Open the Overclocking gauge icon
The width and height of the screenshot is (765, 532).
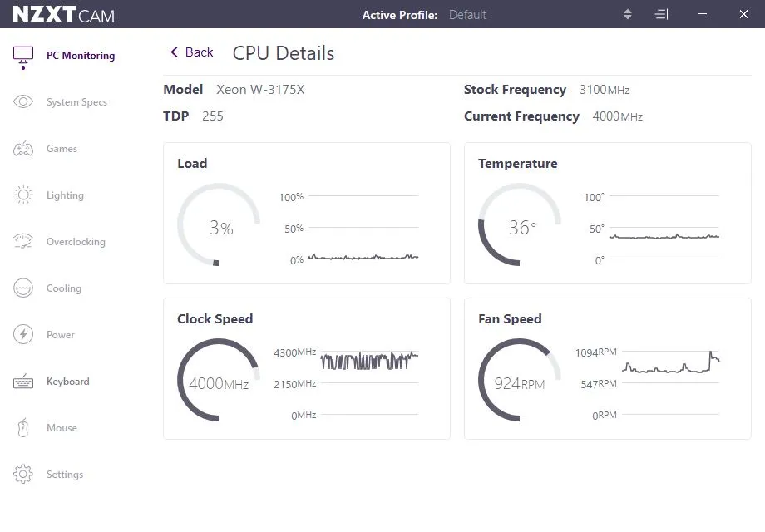(x=23, y=241)
